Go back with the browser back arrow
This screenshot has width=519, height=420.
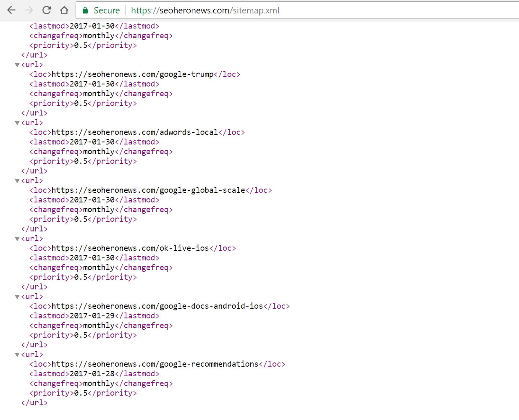11,10
